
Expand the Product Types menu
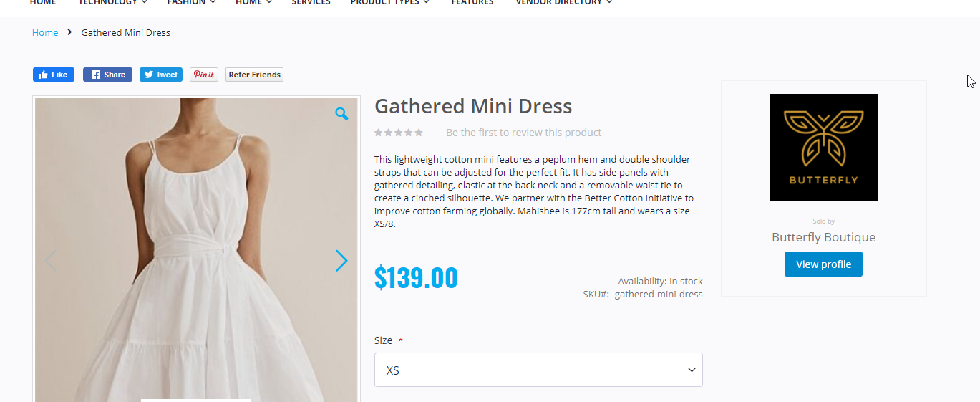point(390,3)
